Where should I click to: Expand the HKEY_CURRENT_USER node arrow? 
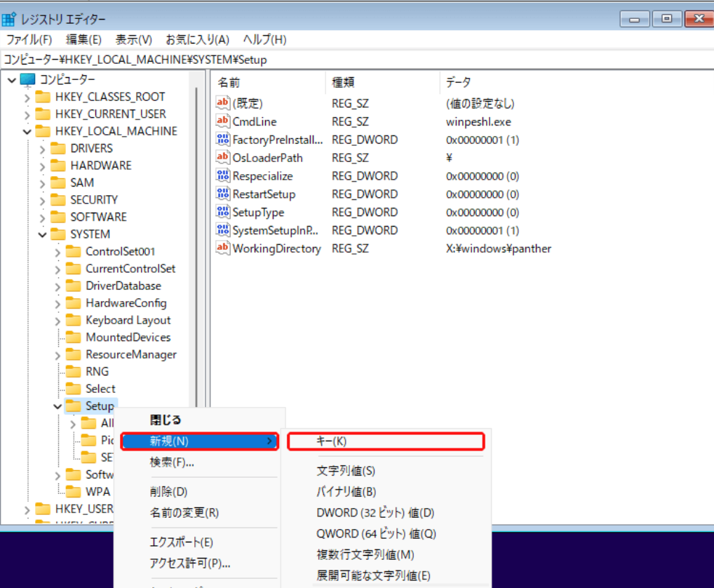(27, 115)
